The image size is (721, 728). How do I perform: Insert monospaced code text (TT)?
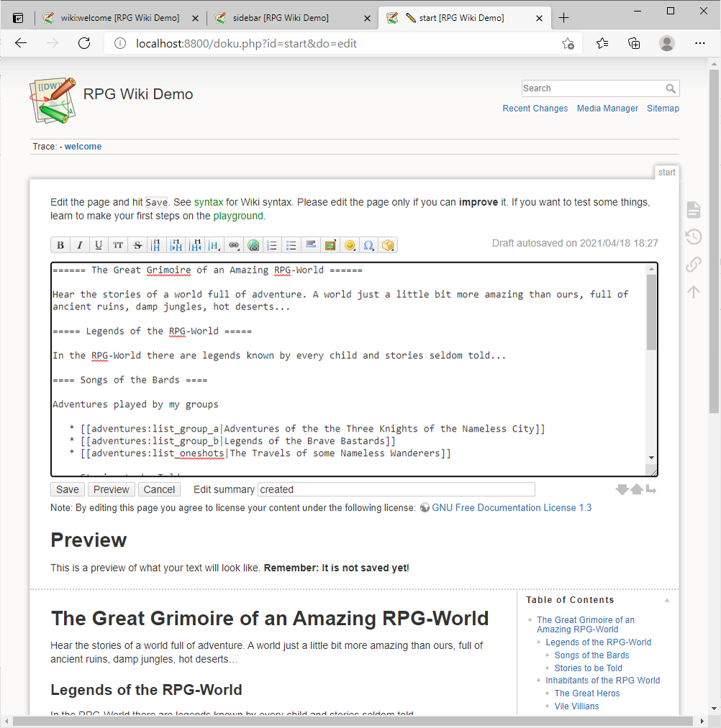[118, 245]
